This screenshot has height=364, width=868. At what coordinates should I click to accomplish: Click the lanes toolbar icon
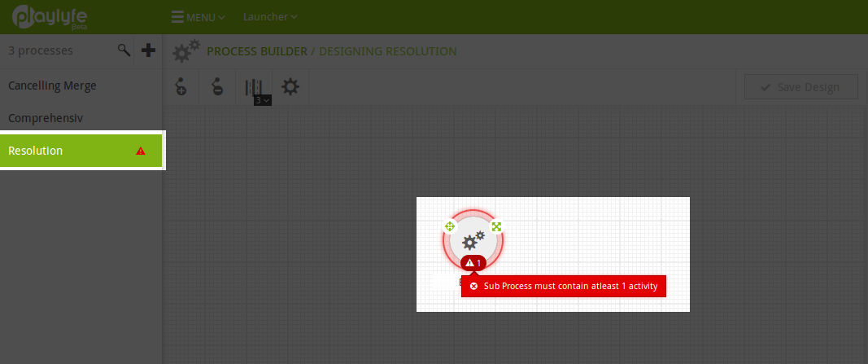pos(254,86)
